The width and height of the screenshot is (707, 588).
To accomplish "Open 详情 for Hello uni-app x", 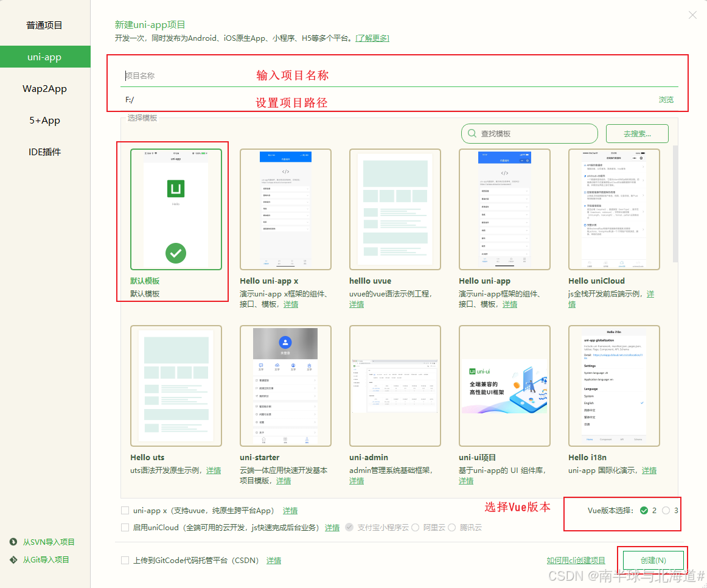I will pos(291,304).
